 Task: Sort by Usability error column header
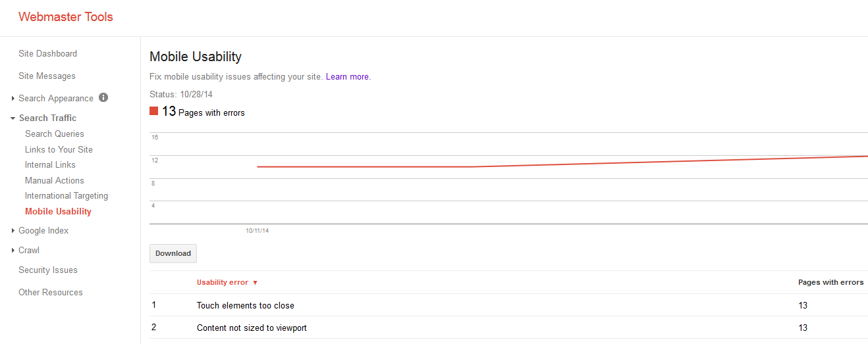223,282
